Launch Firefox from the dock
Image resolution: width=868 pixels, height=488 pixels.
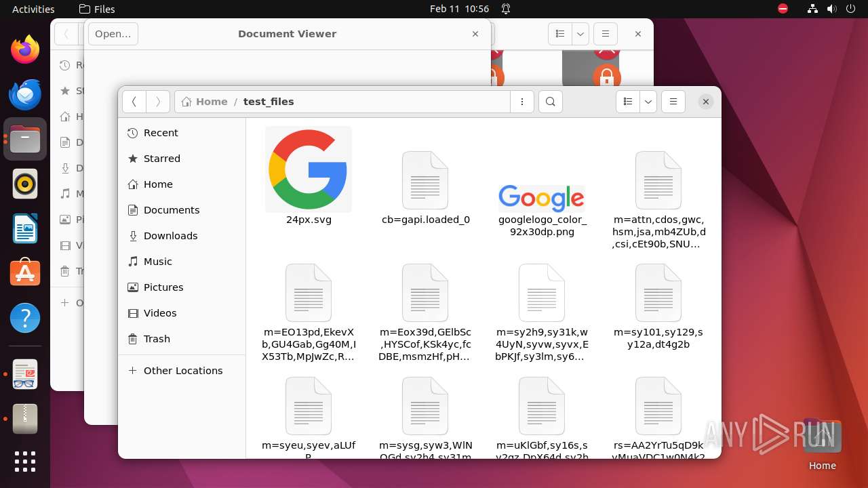click(25, 49)
